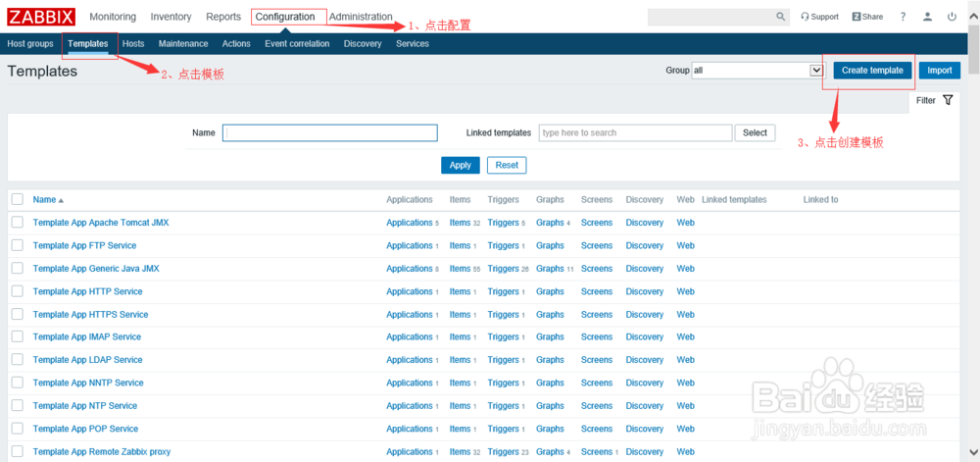Screen dimensions: 980x462
Task: Check the Template App LDAP Service row
Action: 18,359
